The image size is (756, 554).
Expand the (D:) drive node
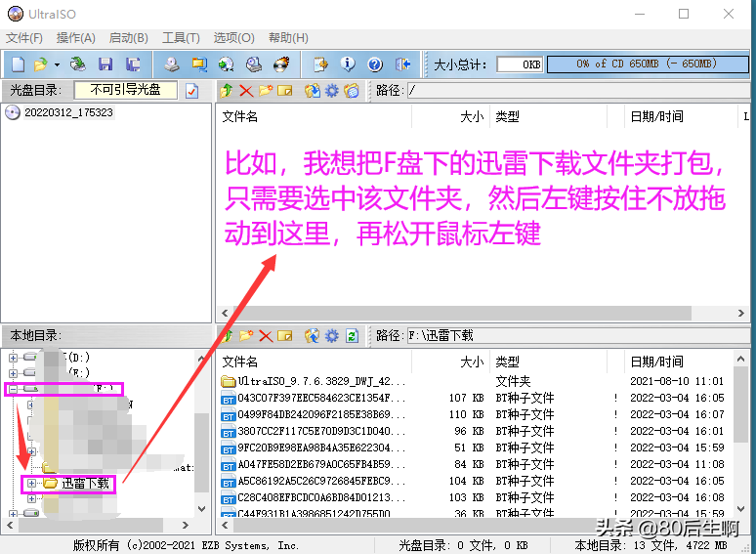pos(13,358)
